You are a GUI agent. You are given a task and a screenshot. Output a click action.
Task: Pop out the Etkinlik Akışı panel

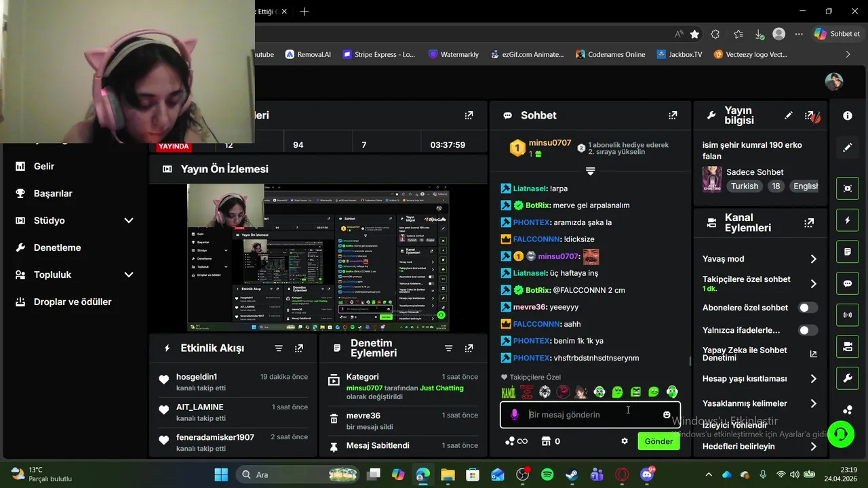pyautogui.click(x=299, y=348)
